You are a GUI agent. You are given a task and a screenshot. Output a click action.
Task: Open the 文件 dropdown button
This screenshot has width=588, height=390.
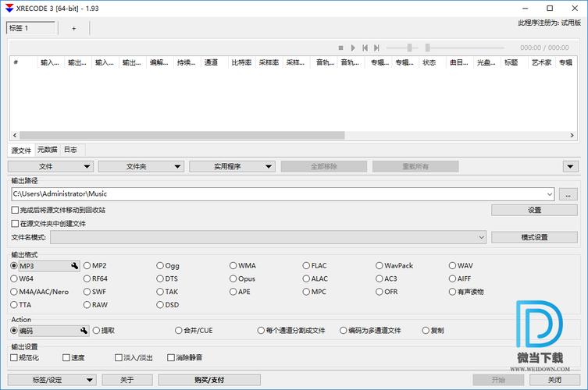(51, 166)
